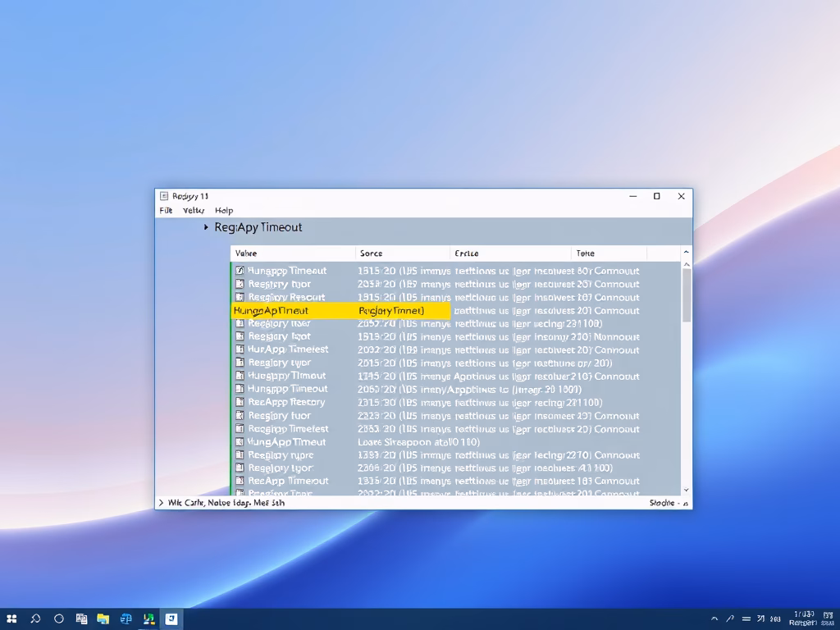This screenshot has width=840, height=630.
Task: Click the icon of the first HungApp Timeout row
Action: (x=240, y=271)
